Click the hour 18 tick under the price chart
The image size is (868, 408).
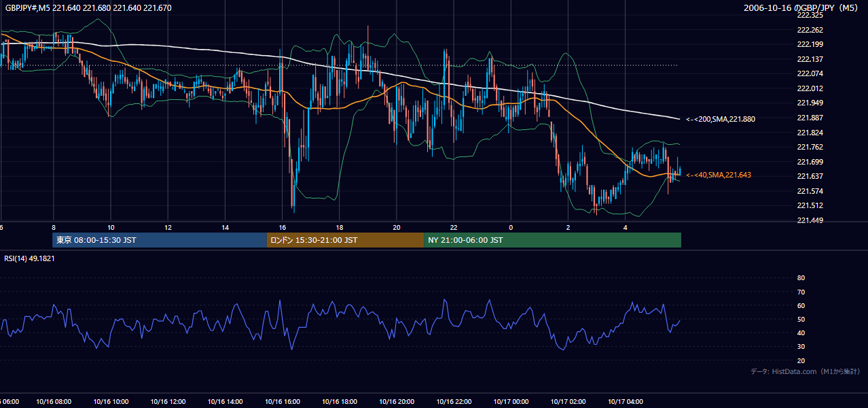tap(340, 228)
